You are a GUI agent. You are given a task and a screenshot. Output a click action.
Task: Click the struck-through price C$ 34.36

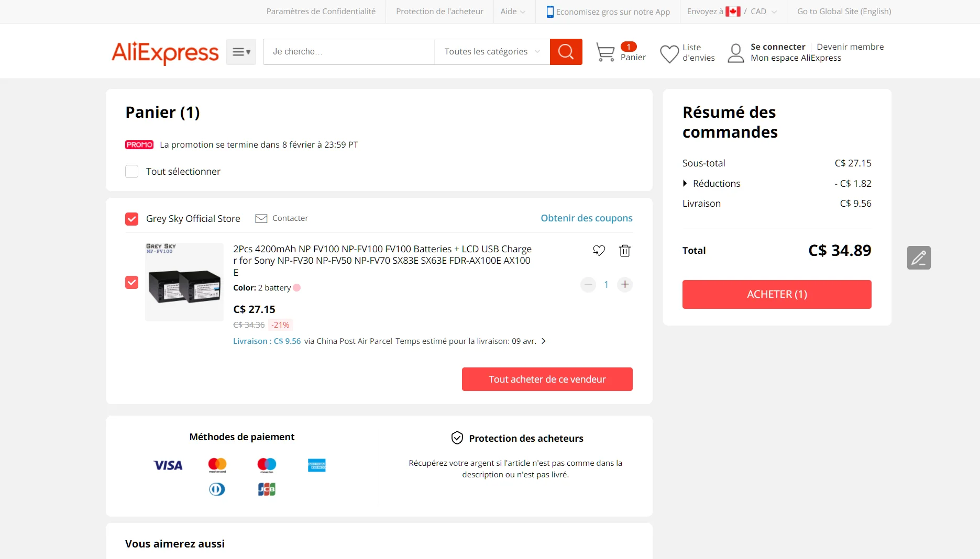tap(249, 325)
